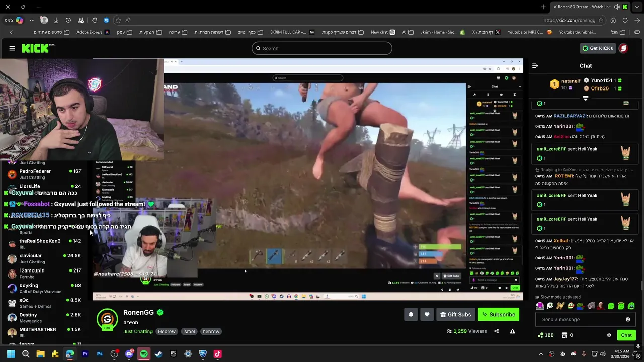Screen dimensions: 644x362
Task: Expand the gifter leaderboard chevron in chat
Action: 585,98
